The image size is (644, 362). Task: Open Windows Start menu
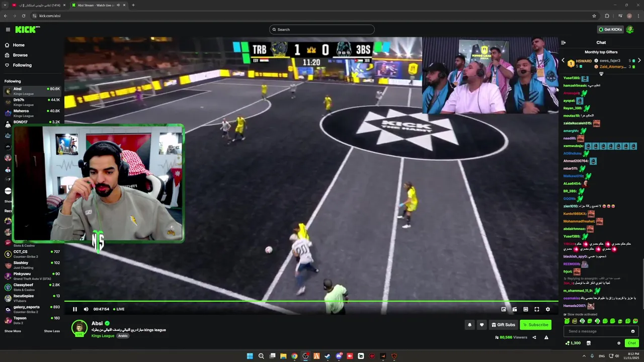coord(250,356)
